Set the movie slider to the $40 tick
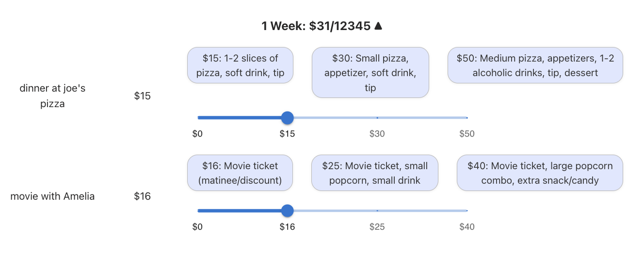Screen dimensions: 644x254 point(467,211)
